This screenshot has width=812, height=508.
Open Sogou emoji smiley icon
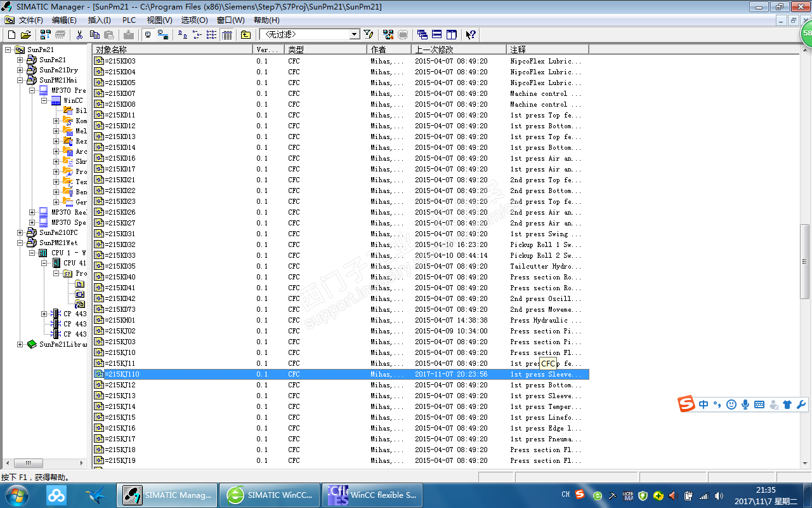click(731, 404)
